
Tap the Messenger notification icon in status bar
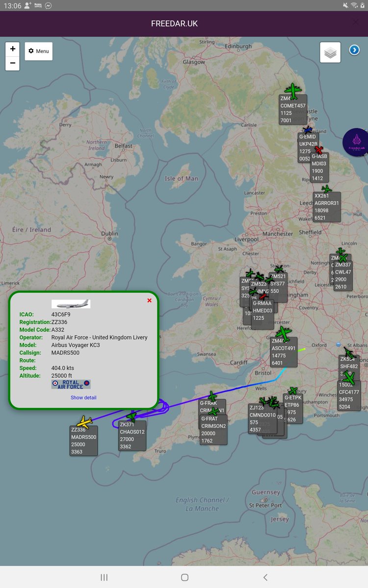[x=49, y=5]
